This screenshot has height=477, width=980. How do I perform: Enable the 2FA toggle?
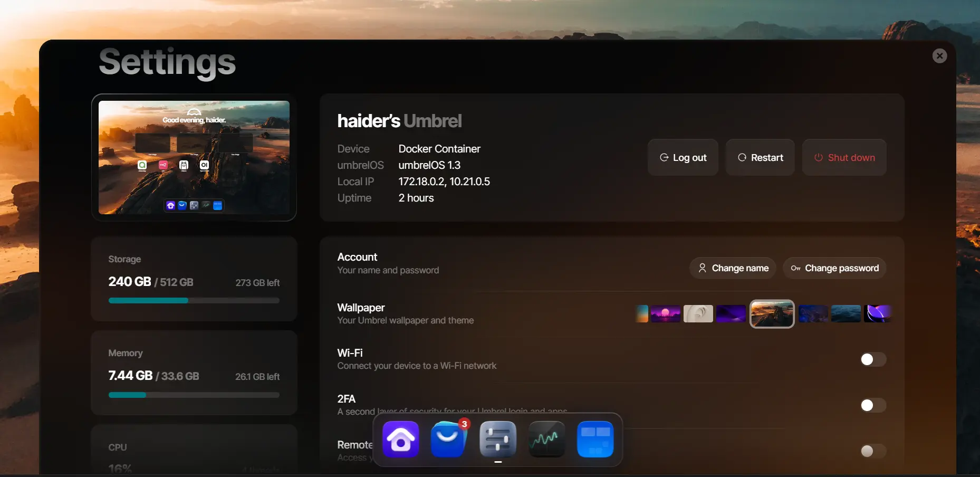(x=873, y=405)
